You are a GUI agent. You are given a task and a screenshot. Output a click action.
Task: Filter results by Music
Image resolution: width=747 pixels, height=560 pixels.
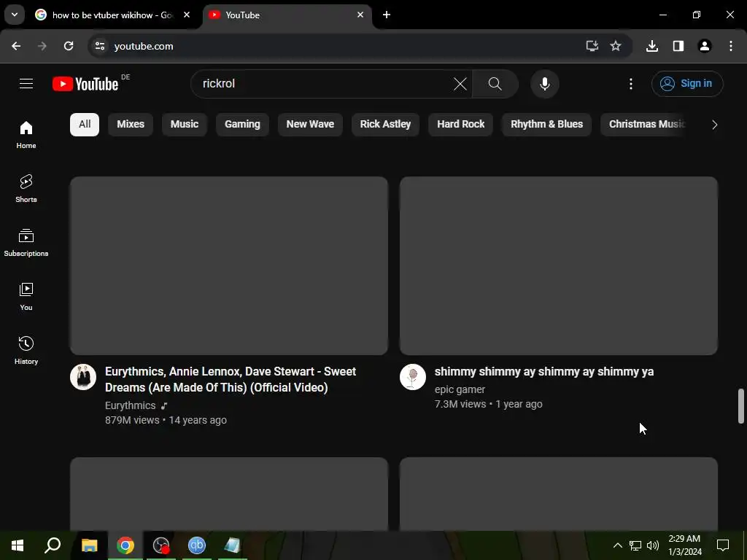pyautogui.click(x=185, y=124)
